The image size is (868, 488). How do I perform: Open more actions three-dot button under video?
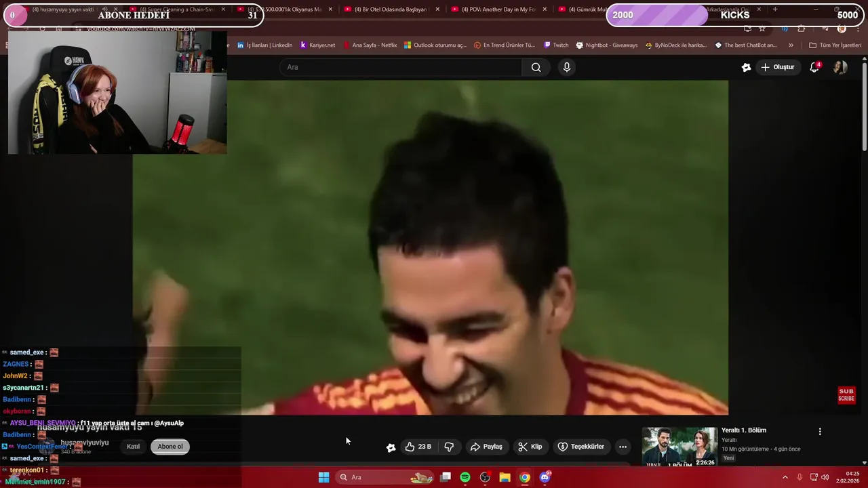coord(623,447)
